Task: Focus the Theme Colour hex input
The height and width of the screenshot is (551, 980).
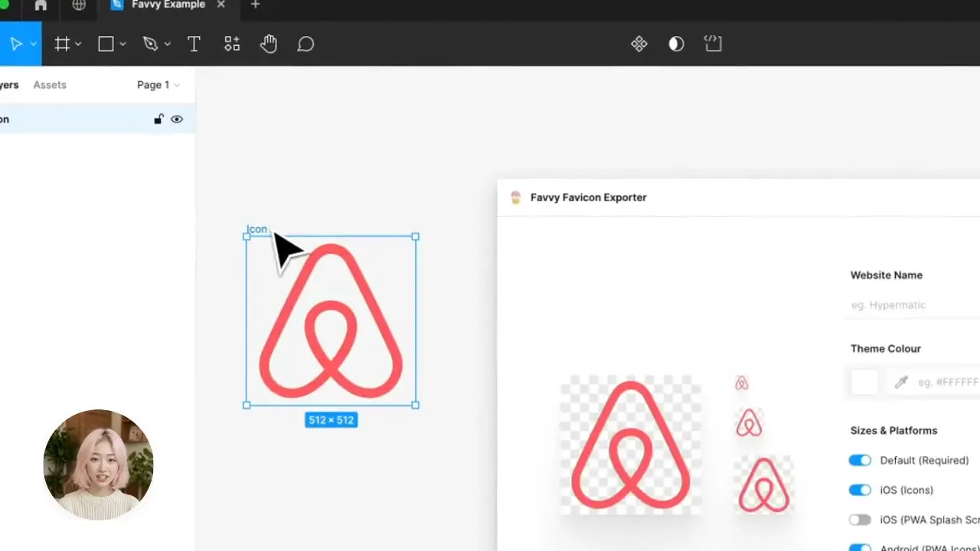Action: pyautogui.click(x=948, y=382)
